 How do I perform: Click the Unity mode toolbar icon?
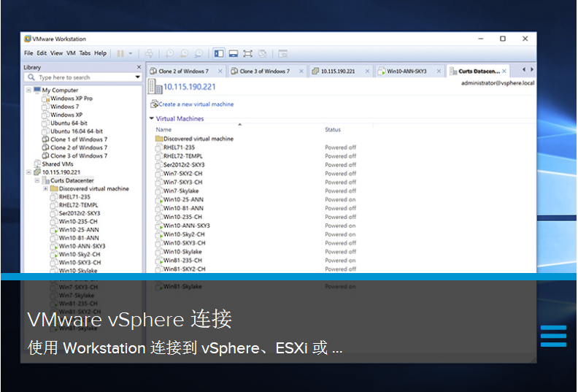pos(263,53)
